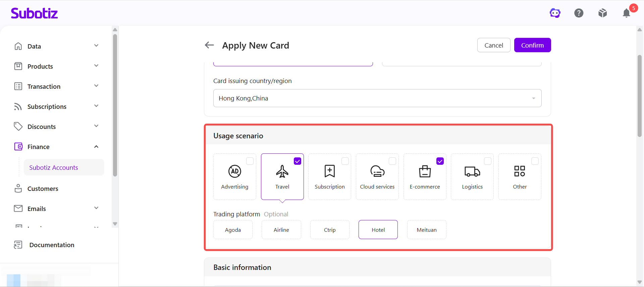Go back using the arrow beside Apply New Card
This screenshot has height=287, width=644.
point(209,45)
